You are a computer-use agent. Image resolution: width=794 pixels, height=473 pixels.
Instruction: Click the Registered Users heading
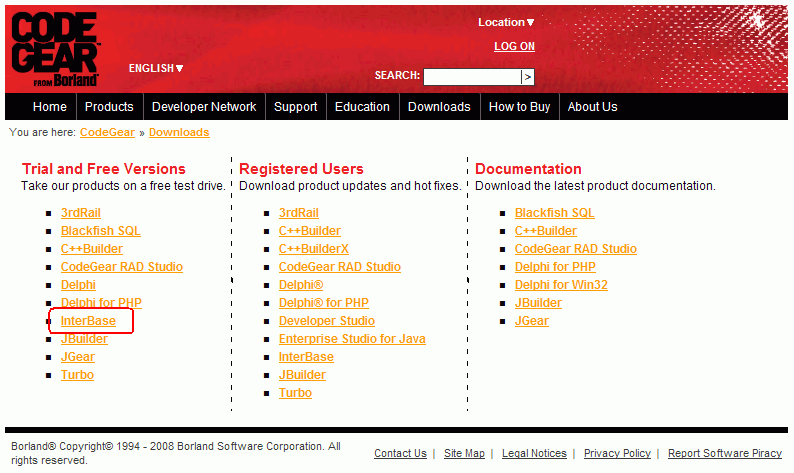click(x=301, y=169)
